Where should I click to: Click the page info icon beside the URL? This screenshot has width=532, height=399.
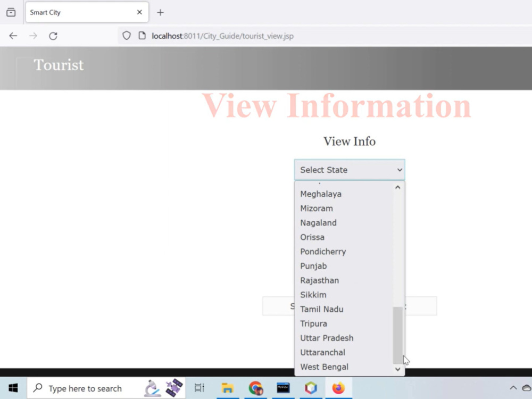[142, 36]
